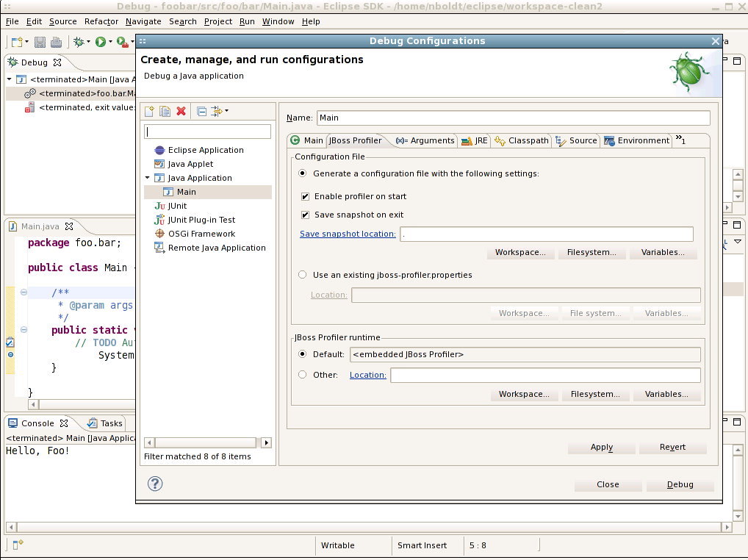Click the green Run toolbar icon
This screenshot has height=560, width=748.
[x=101, y=42]
